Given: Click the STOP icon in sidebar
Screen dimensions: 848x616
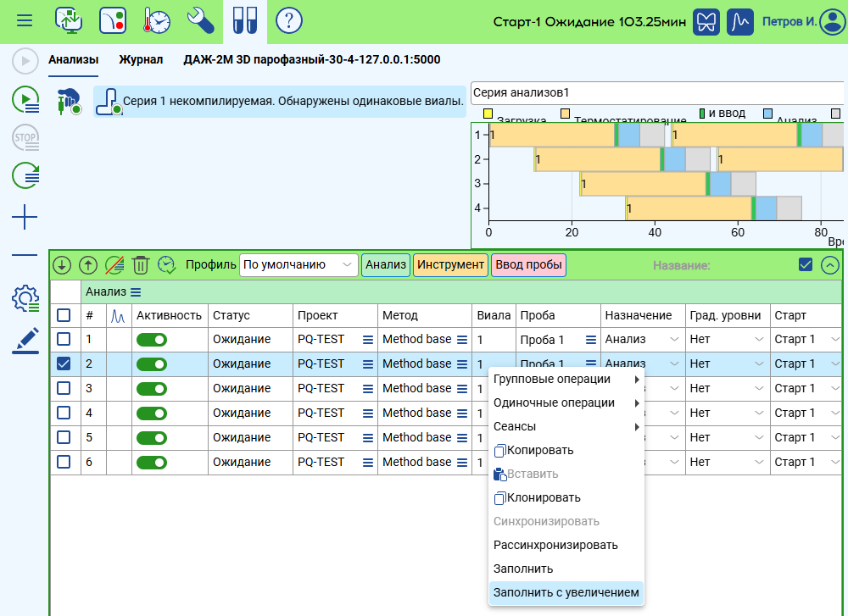Looking at the screenshot, I should 25,137.
